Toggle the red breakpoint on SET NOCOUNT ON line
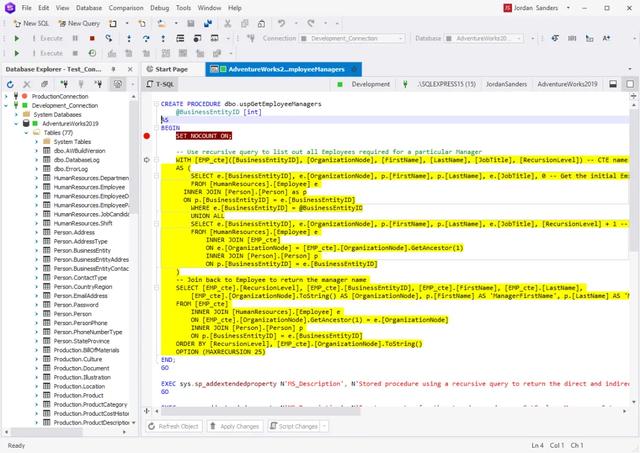This screenshot has width=640, height=453. [147, 136]
